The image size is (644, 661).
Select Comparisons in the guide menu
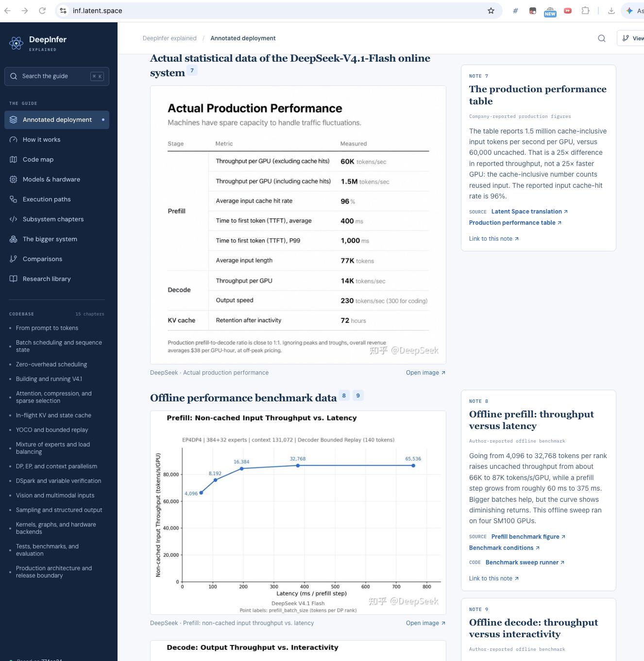coord(57,259)
